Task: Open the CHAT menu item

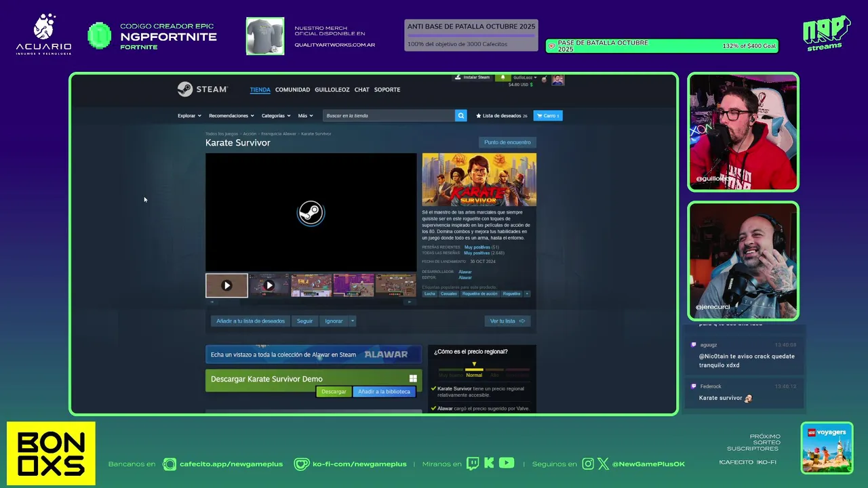Action: [x=362, y=89]
